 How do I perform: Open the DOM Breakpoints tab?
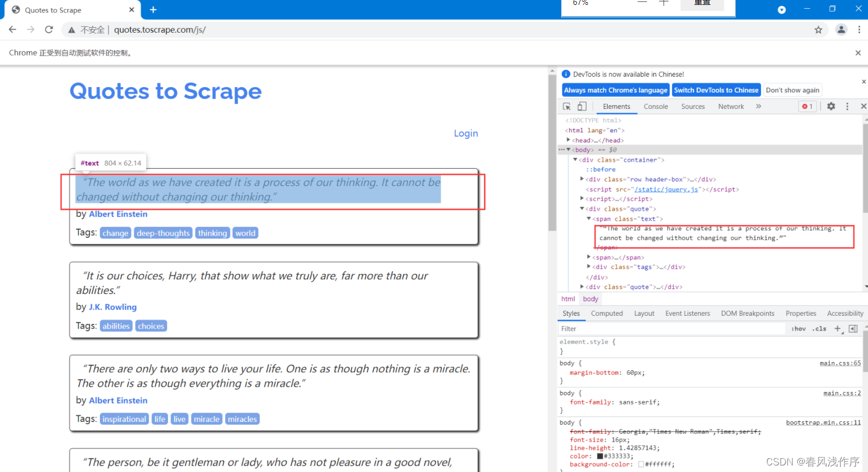[x=748, y=314]
